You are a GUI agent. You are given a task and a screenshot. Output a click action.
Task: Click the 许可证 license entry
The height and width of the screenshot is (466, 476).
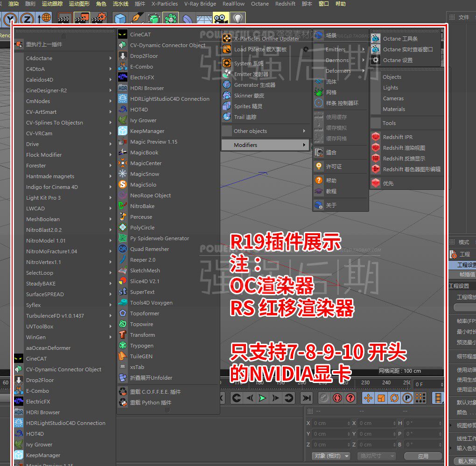click(x=341, y=167)
